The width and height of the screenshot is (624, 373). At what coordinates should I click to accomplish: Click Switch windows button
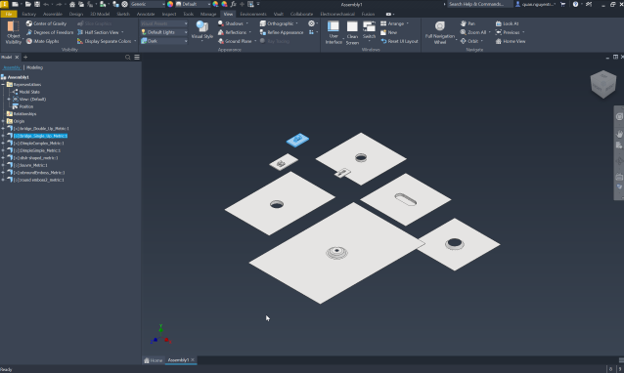(369, 31)
